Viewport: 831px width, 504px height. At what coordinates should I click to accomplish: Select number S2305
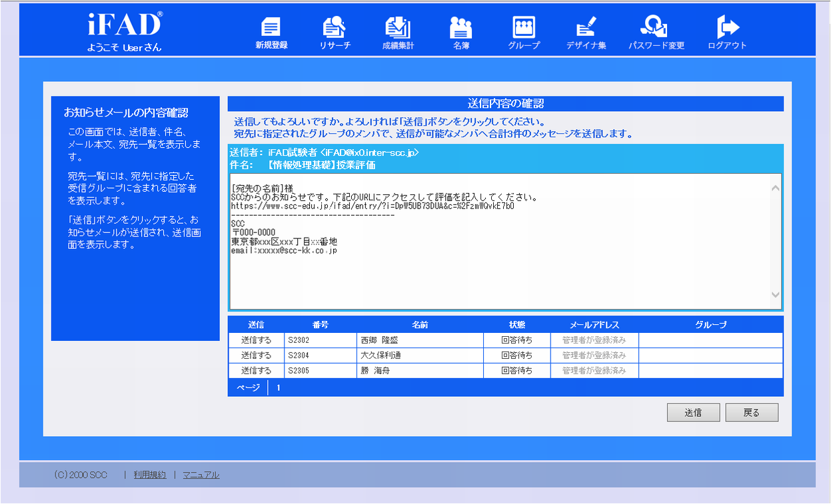pos(299,370)
